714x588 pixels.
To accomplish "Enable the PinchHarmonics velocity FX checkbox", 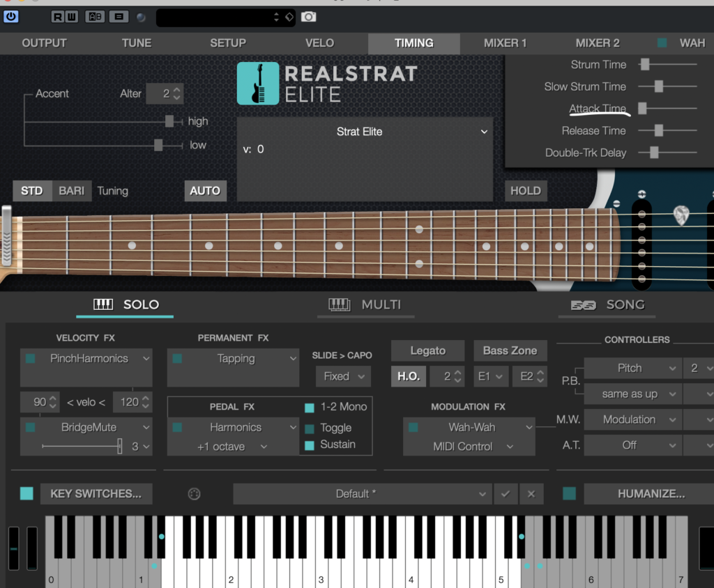I will click(31, 359).
